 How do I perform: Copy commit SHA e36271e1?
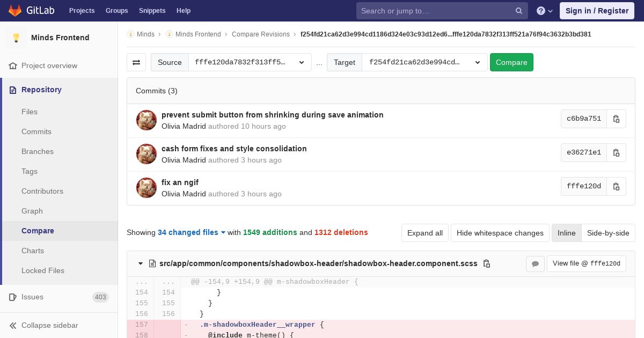(616, 153)
